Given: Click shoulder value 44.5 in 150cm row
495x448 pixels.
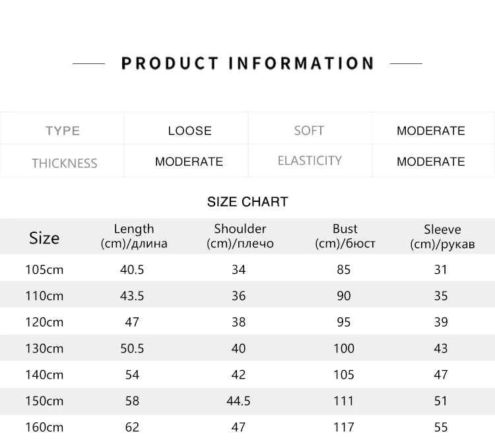Looking at the screenshot, I should (x=238, y=401).
